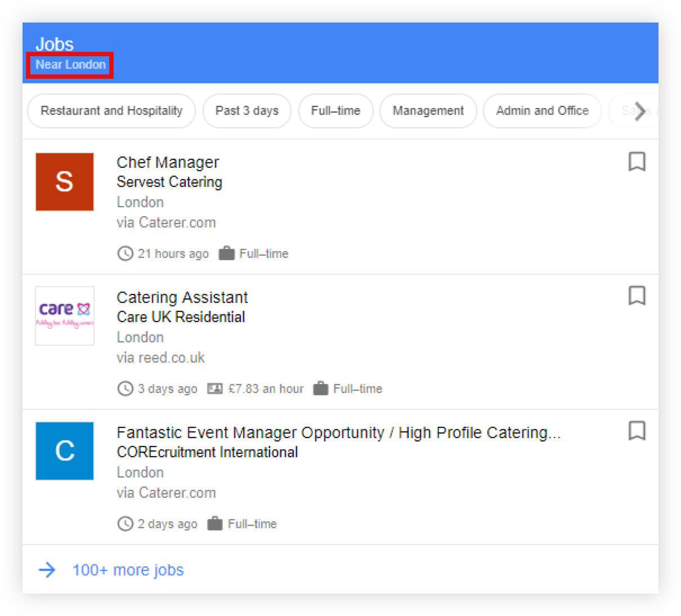Click the blue 'C' CORECruitment logo
Image resolution: width=681 pixels, height=616 pixels.
tap(65, 451)
